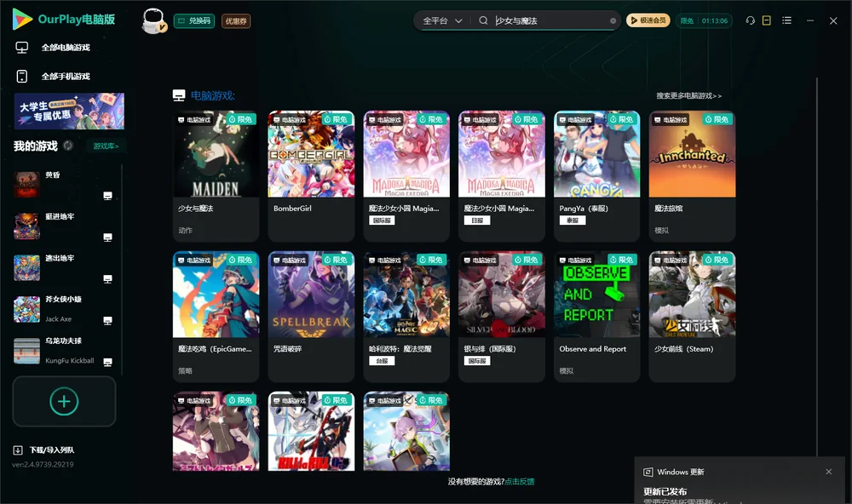Open the 大学生专属优惠 banner
The height and width of the screenshot is (504, 852).
pos(69,111)
